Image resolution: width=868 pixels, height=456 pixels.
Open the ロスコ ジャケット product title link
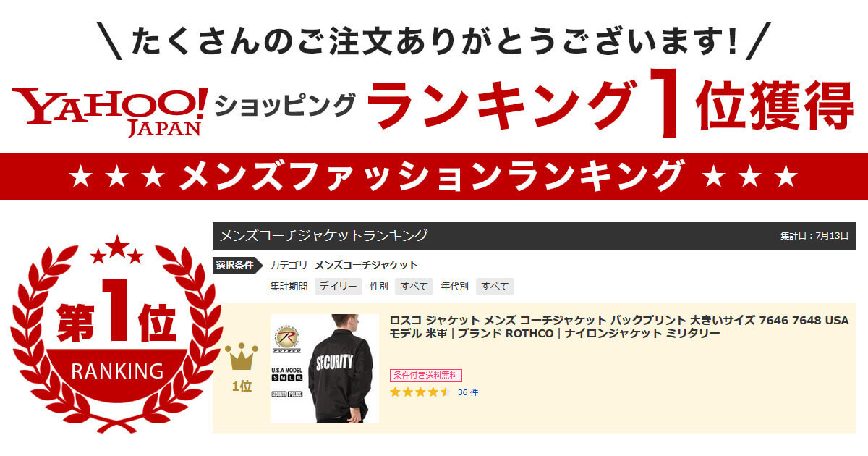click(x=619, y=326)
